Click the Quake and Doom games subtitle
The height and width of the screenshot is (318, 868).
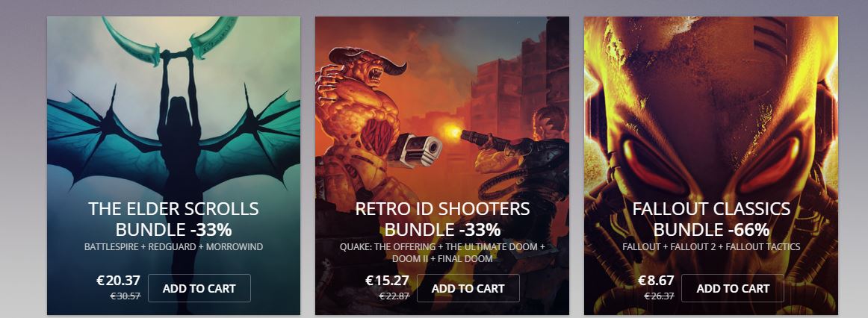[442, 253]
